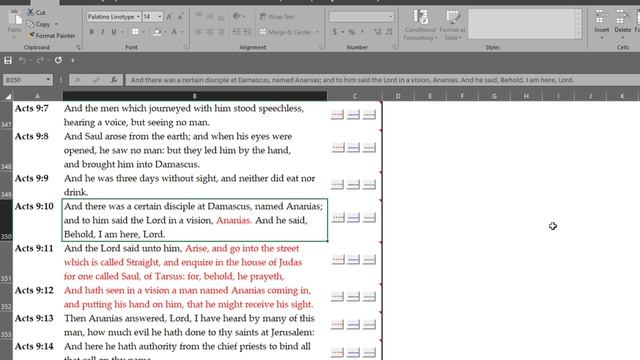Viewport: 640px width, 360px height.
Task: Customize Quick Access Toolbar arrow
Action: [73, 60]
